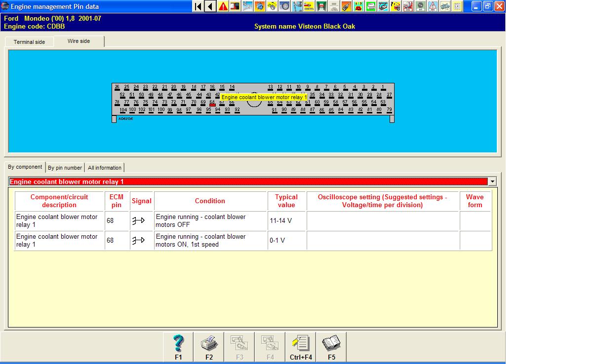Click the application icon in title bar
Screen dimensions: 599x364
click(x=5, y=6)
